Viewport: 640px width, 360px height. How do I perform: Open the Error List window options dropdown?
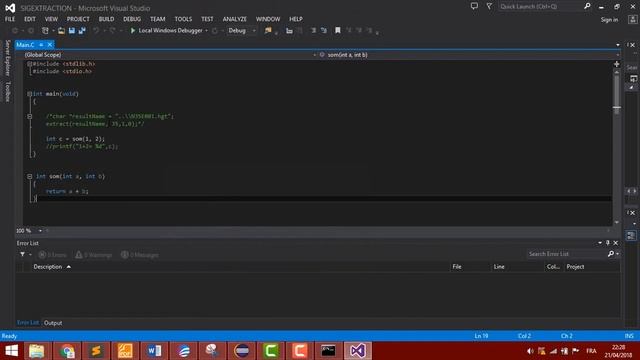(x=600, y=243)
